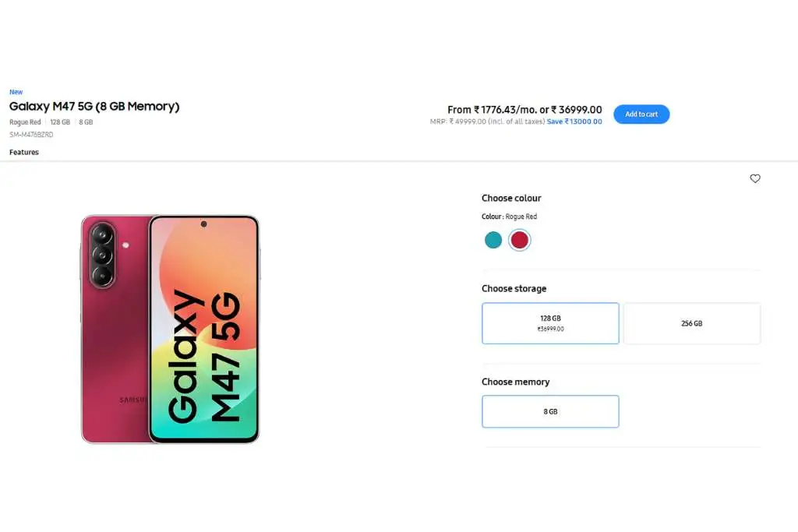Click the SM-M476BZRD model code
798x532 pixels.
pyautogui.click(x=31, y=135)
